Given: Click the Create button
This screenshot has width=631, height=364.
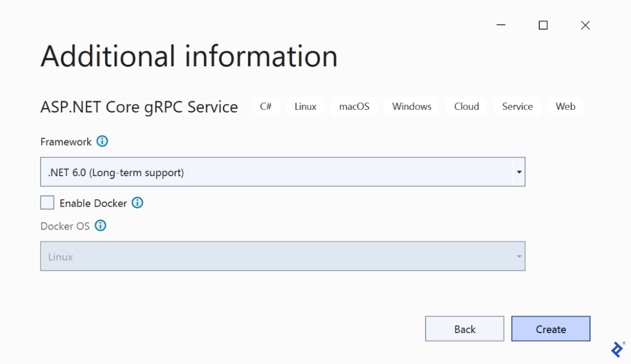Looking at the screenshot, I should 551,329.
